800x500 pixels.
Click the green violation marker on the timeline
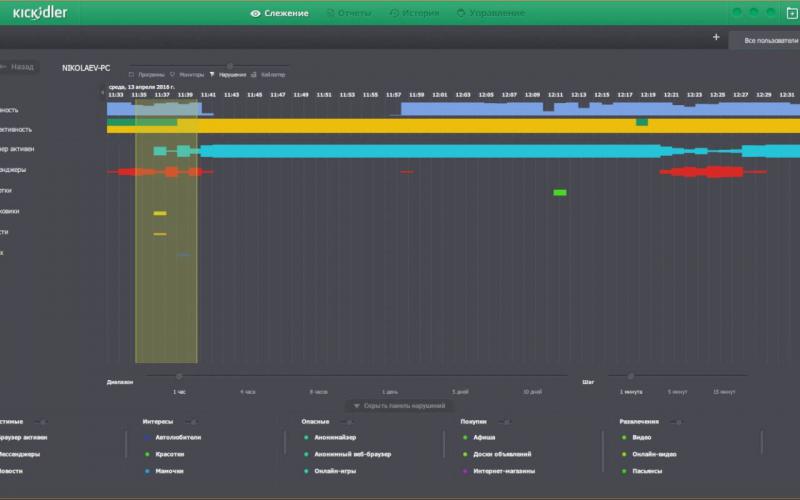tap(559, 192)
